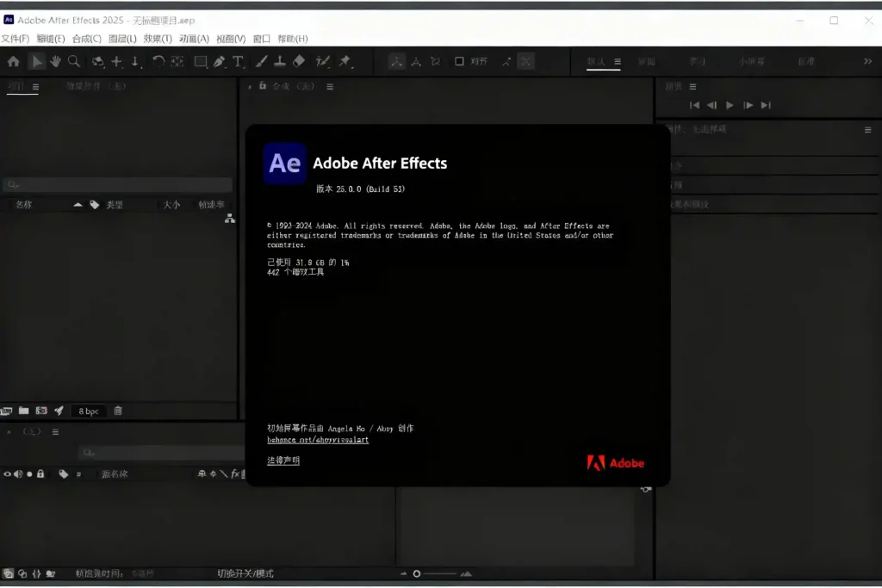Open workspace overflow chevron at top right
This screenshot has height=588, width=882.
pos(867,61)
